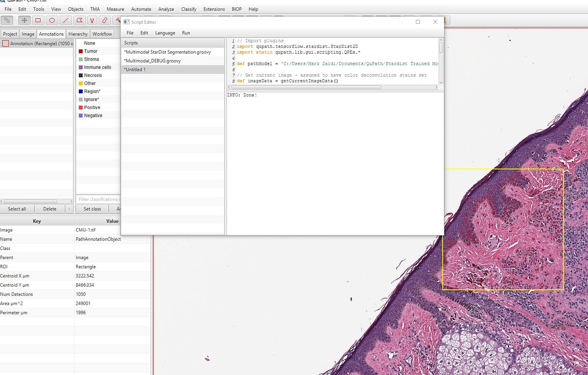Click the Necrosis color swatch
The image size is (588, 375).
click(x=81, y=75)
